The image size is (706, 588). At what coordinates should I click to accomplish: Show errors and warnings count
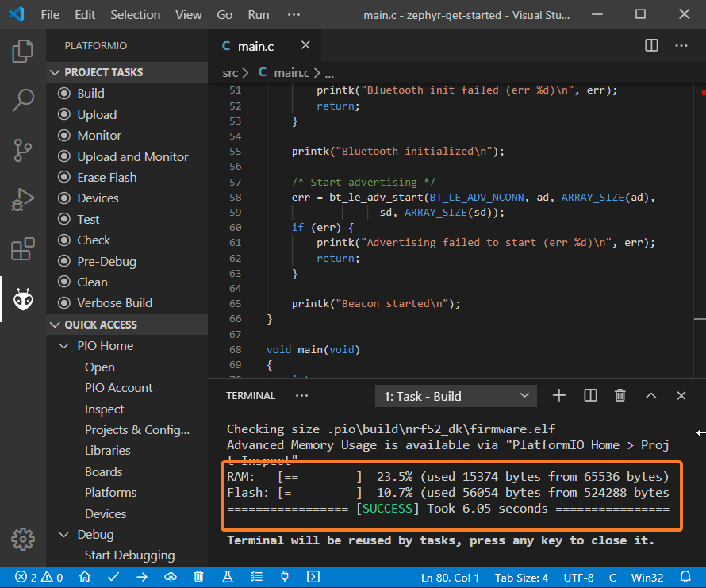pyautogui.click(x=39, y=577)
